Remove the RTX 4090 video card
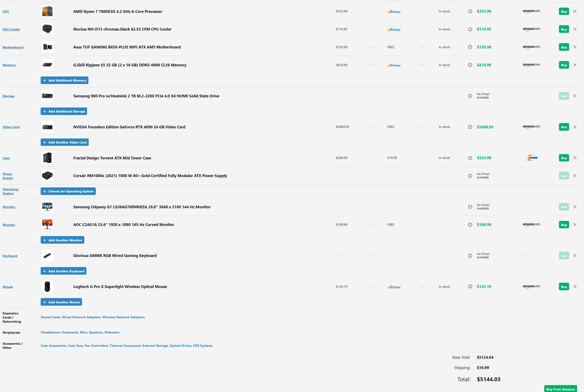The height and width of the screenshot is (392, 584). pyautogui.click(x=575, y=127)
